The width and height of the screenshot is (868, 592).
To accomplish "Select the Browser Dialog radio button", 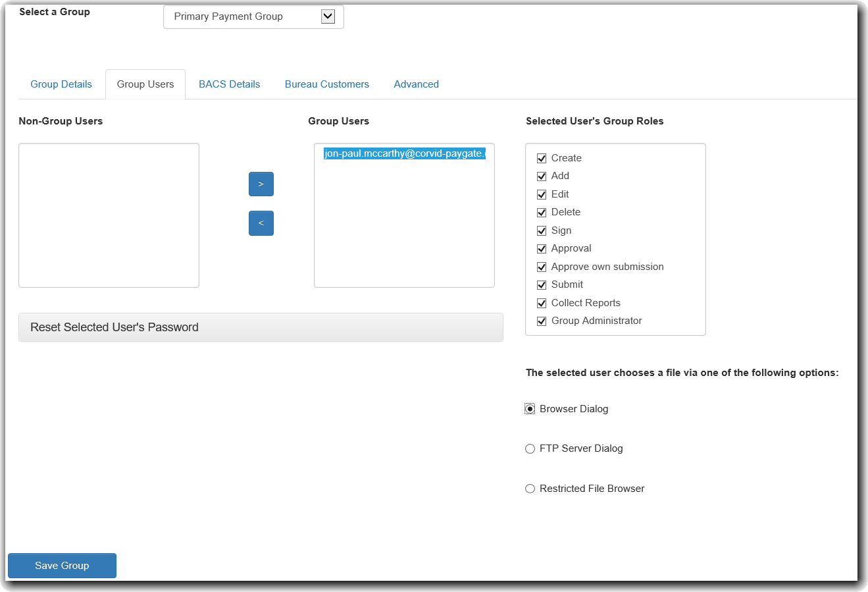I will click(x=530, y=409).
